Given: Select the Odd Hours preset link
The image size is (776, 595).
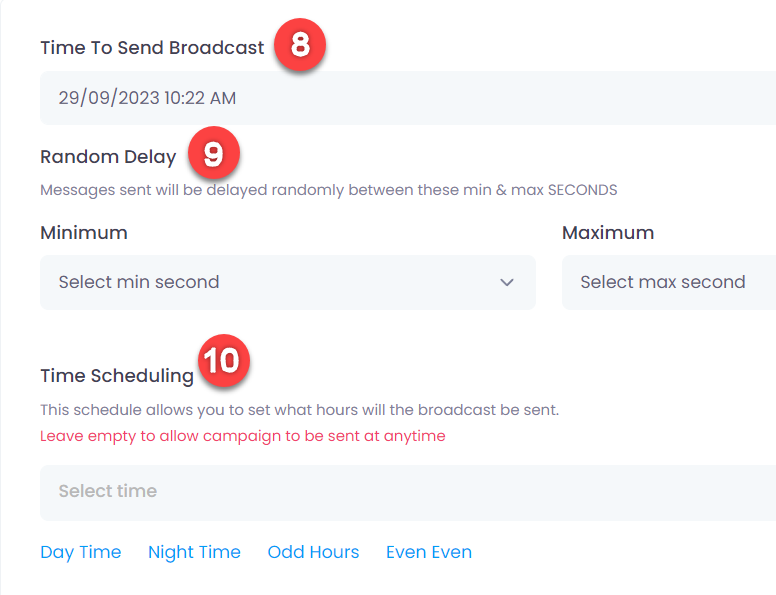Looking at the screenshot, I should pyautogui.click(x=313, y=552).
